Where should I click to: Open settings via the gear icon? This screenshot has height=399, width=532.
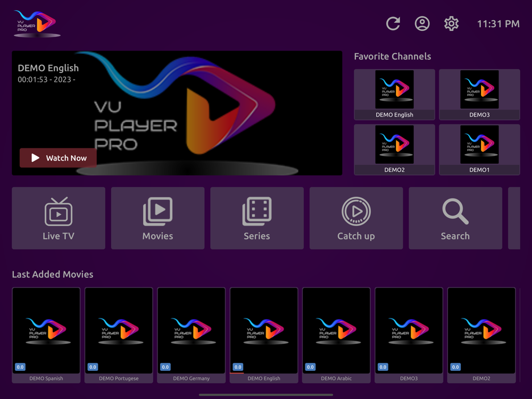[x=452, y=24]
